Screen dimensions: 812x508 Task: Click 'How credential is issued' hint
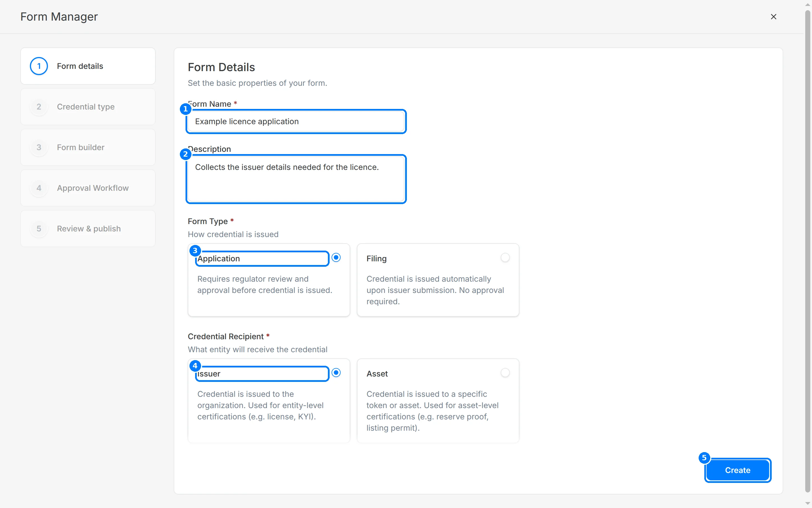coord(233,234)
